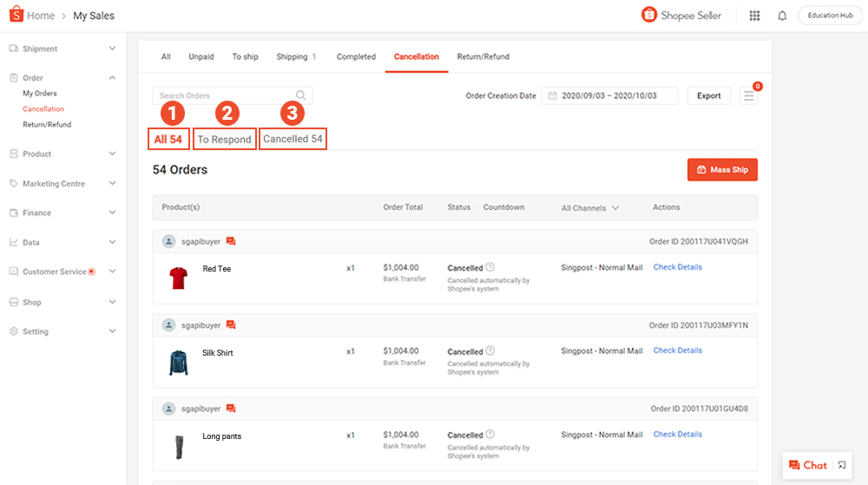The width and height of the screenshot is (868, 485).
Task: Collapse the Order sidebar section
Action: click(112, 78)
